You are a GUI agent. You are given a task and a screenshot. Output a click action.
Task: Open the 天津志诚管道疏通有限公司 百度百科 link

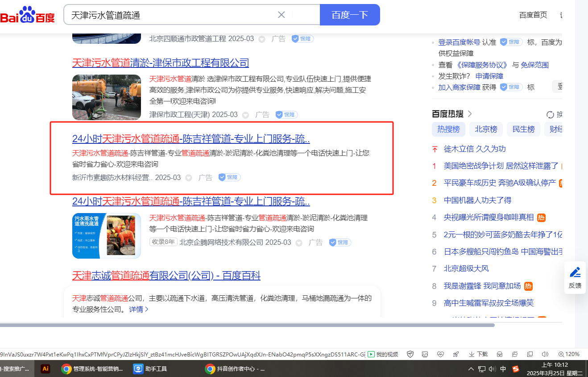coord(166,275)
